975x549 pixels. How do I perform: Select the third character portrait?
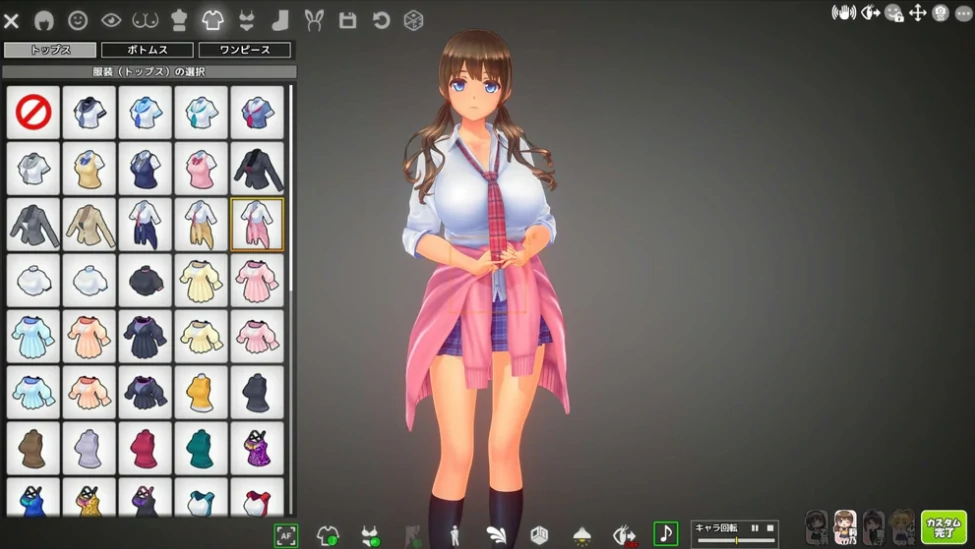click(x=874, y=527)
